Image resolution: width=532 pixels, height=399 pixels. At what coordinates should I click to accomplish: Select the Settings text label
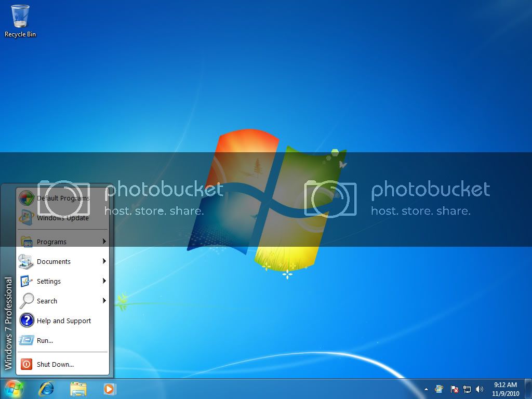point(48,281)
